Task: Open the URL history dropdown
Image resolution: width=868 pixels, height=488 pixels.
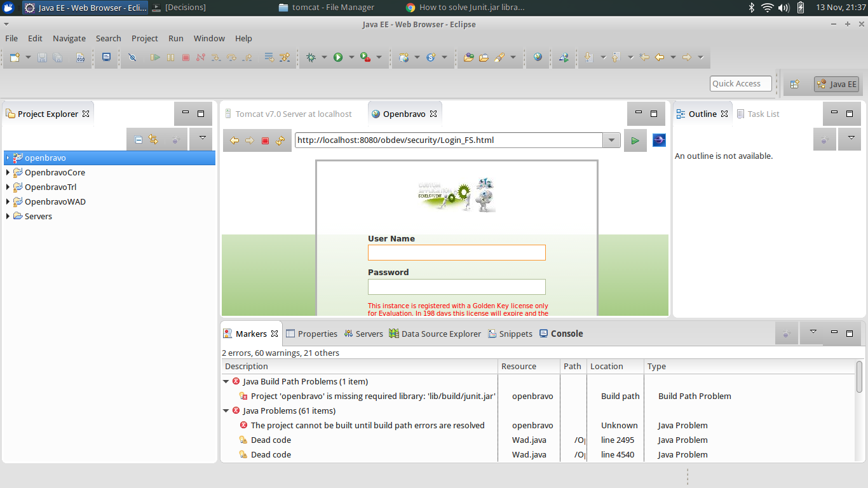Action: 611,140
